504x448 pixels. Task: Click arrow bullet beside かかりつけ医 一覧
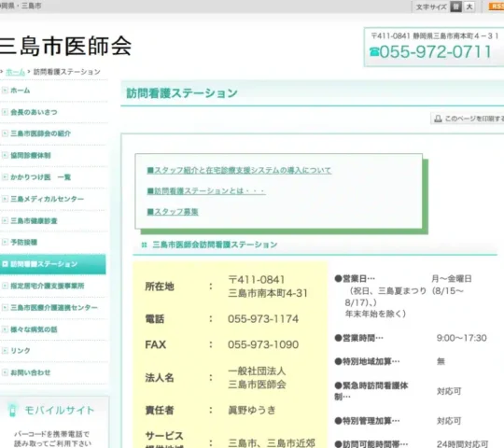(x=5, y=177)
